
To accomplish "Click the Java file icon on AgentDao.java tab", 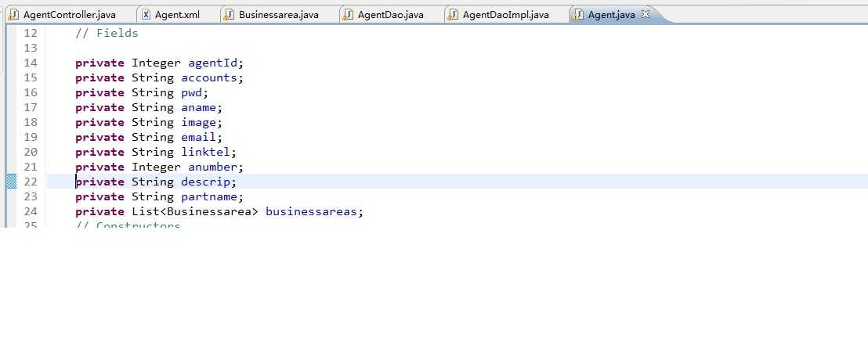I will (348, 15).
